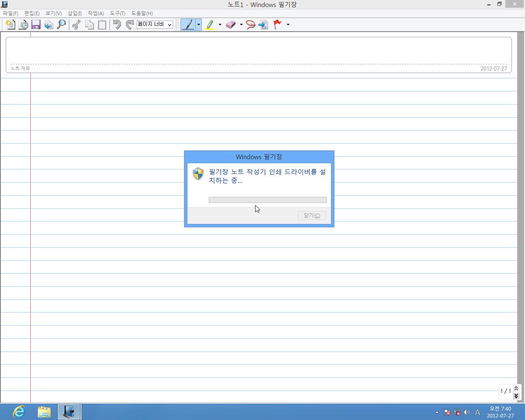Image resolution: width=525 pixels, height=420 pixels.
Task: Switch to Windows Journal taskbar button
Action: [69, 411]
